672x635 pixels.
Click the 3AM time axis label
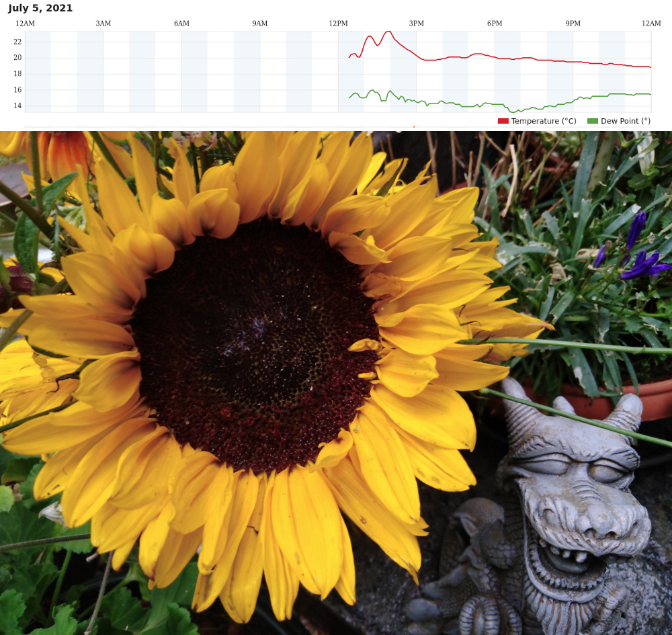(103, 24)
